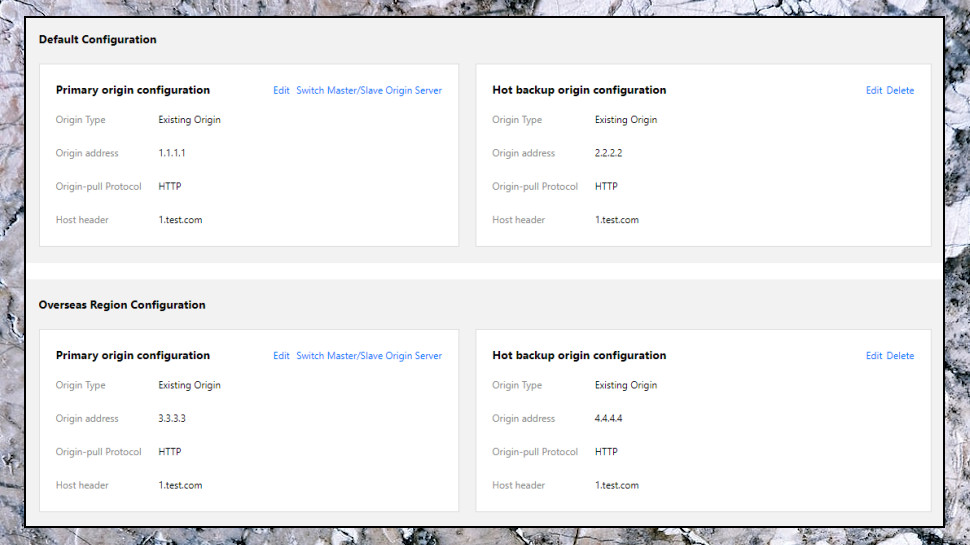Select host header 1.test.com in Default primary origin
Screen dimensions: 970x545
[180, 220]
